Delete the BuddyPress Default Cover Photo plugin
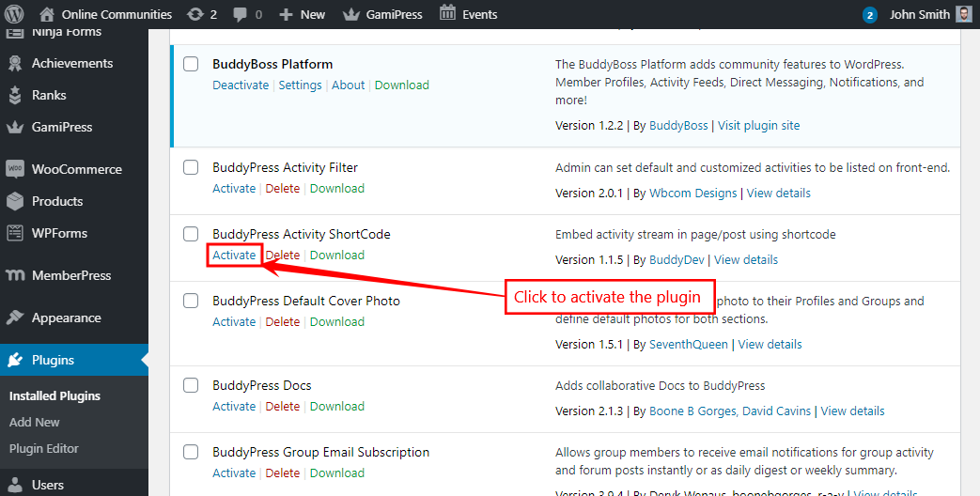The width and height of the screenshot is (980, 496). tap(283, 321)
